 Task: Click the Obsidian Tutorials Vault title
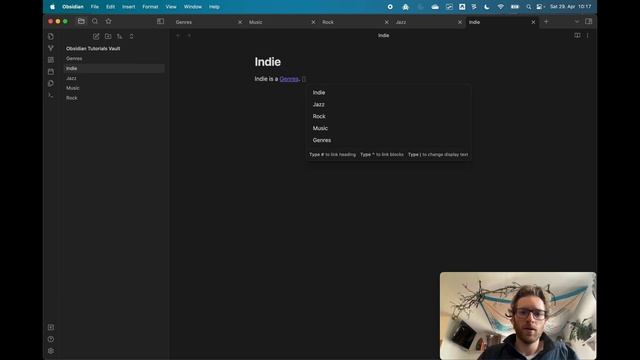coord(93,49)
